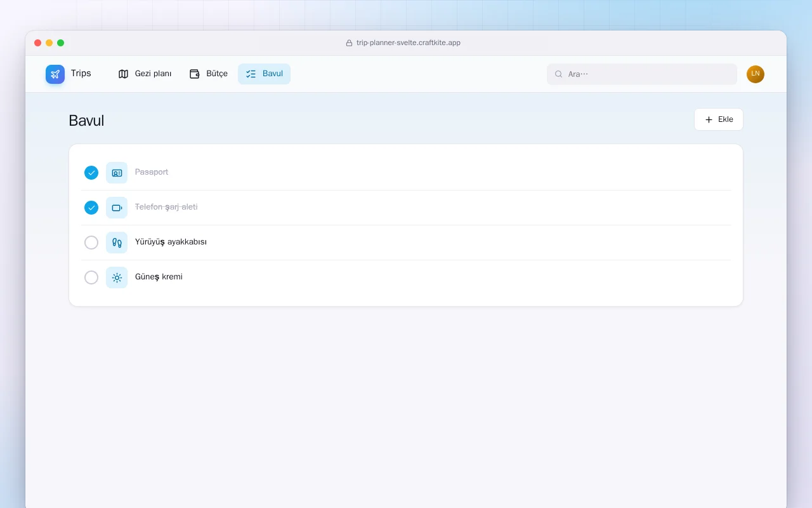Close the window with red button
This screenshot has width=812, height=508.
[38, 43]
